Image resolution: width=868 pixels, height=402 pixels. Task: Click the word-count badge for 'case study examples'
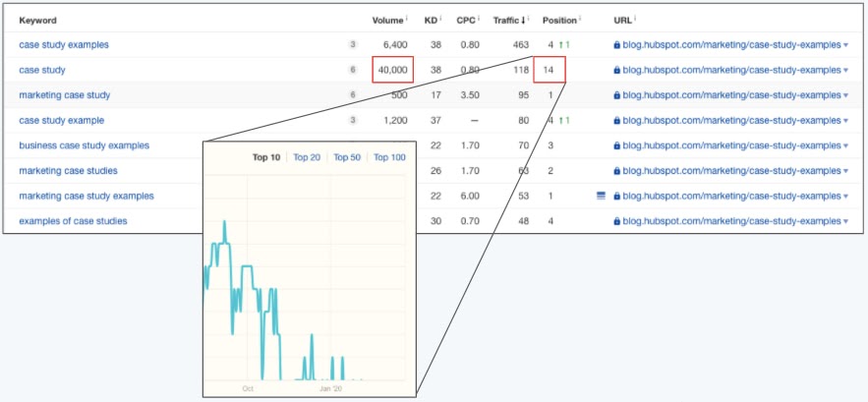[x=352, y=45]
